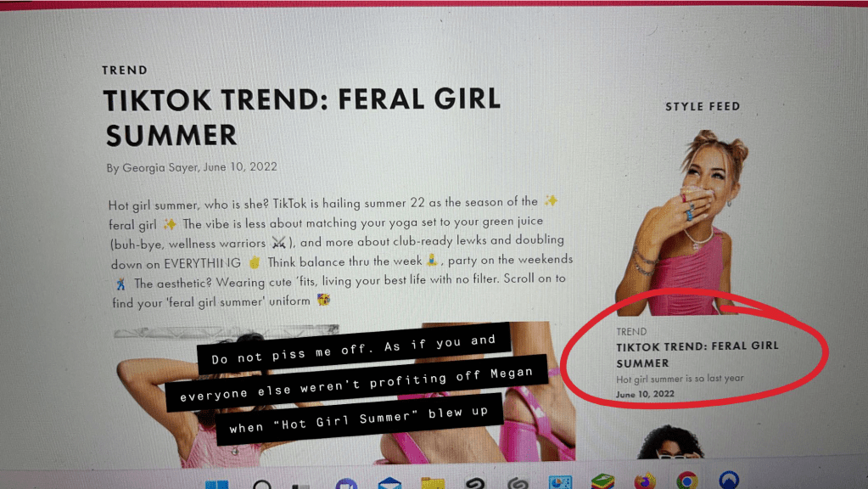Open the Windows Start menu
The width and height of the screenshot is (868, 489).
pyautogui.click(x=216, y=485)
